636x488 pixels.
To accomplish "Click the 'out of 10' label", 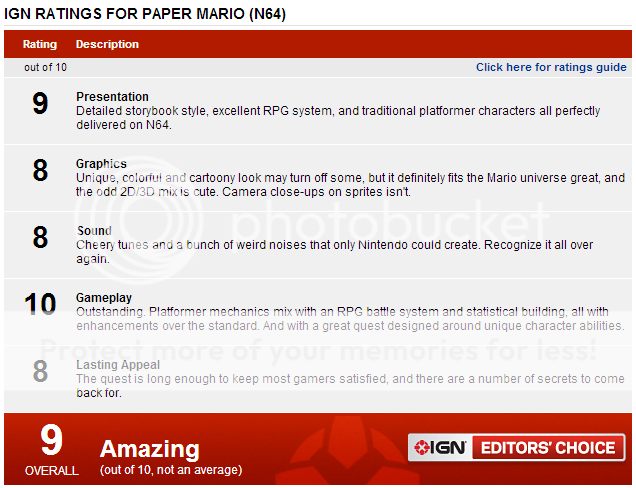I will point(45,67).
